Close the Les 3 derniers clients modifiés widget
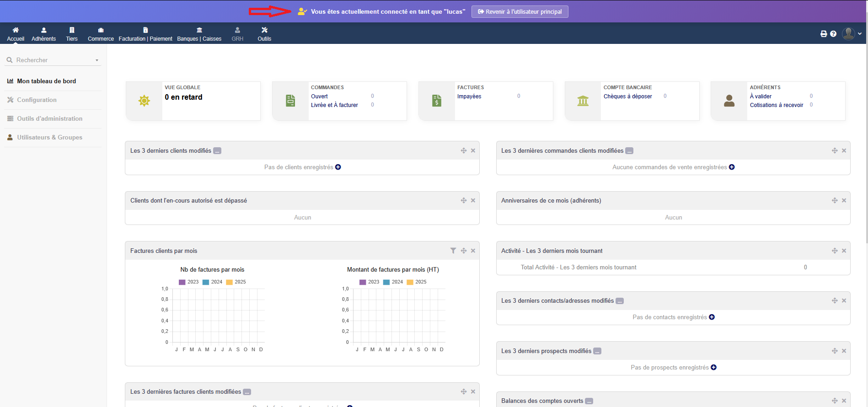 (473, 150)
